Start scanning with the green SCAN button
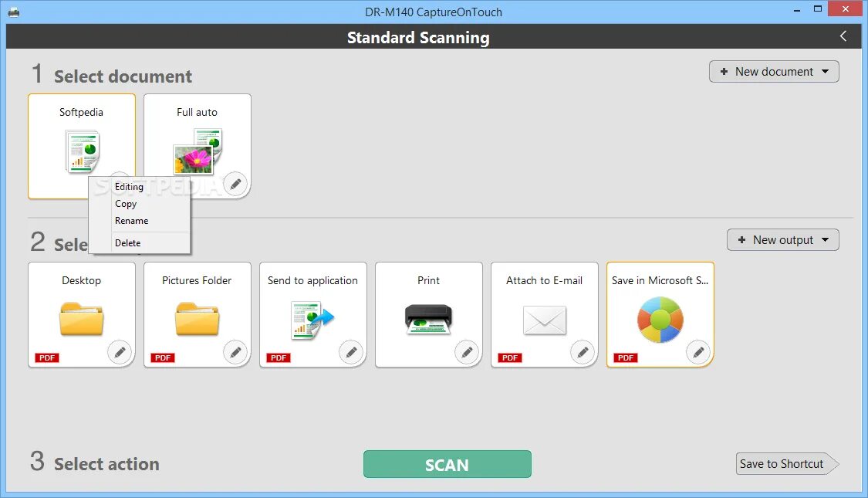This screenshot has height=498, width=868. [x=448, y=464]
